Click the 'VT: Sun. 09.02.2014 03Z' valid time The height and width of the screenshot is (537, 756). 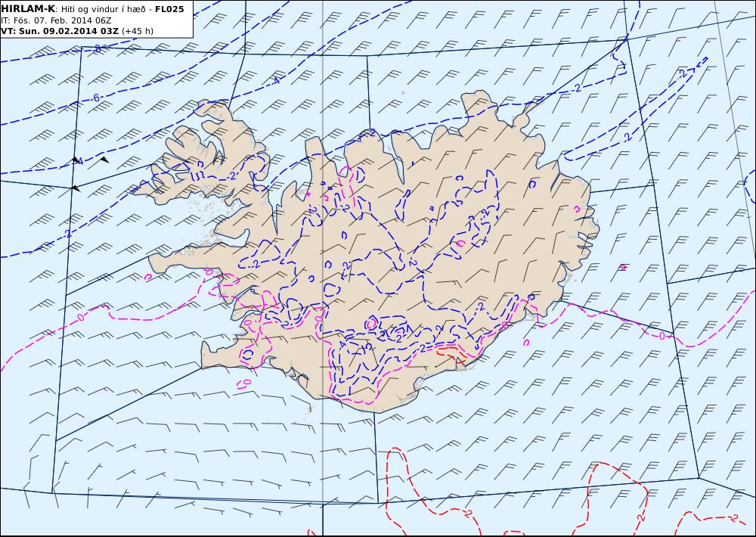(x=60, y=31)
